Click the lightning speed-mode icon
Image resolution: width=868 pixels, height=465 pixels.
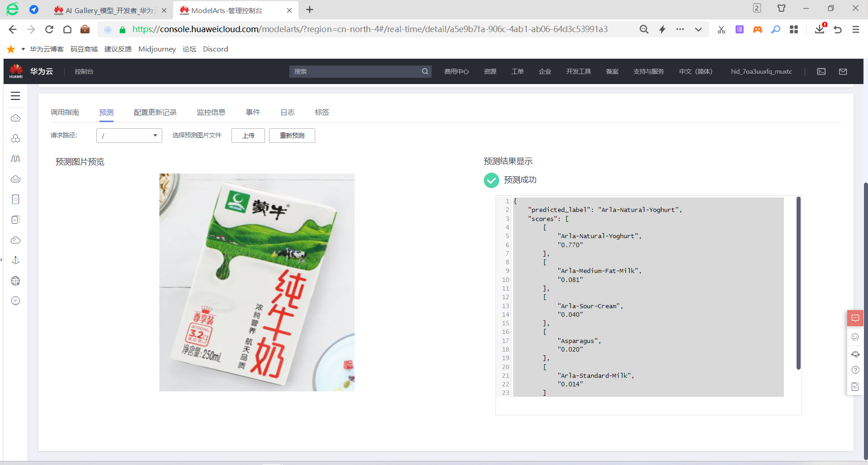tap(662, 29)
